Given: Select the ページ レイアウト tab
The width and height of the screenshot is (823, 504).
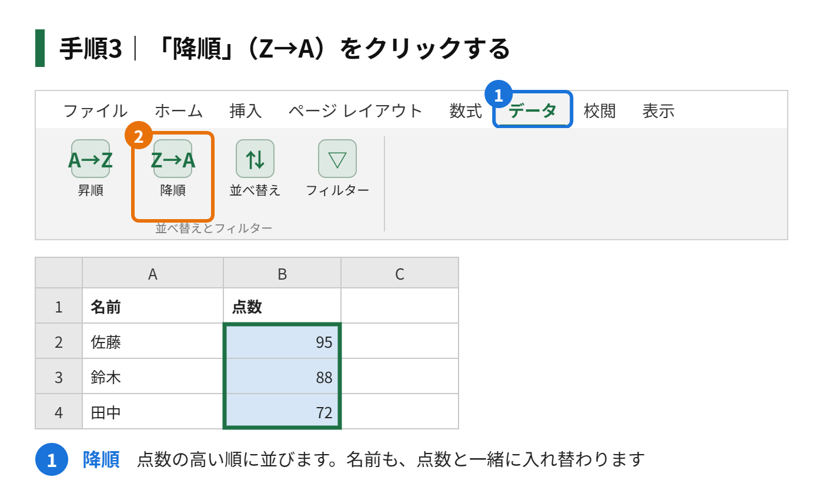Looking at the screenshot, I should pos(356,110).
